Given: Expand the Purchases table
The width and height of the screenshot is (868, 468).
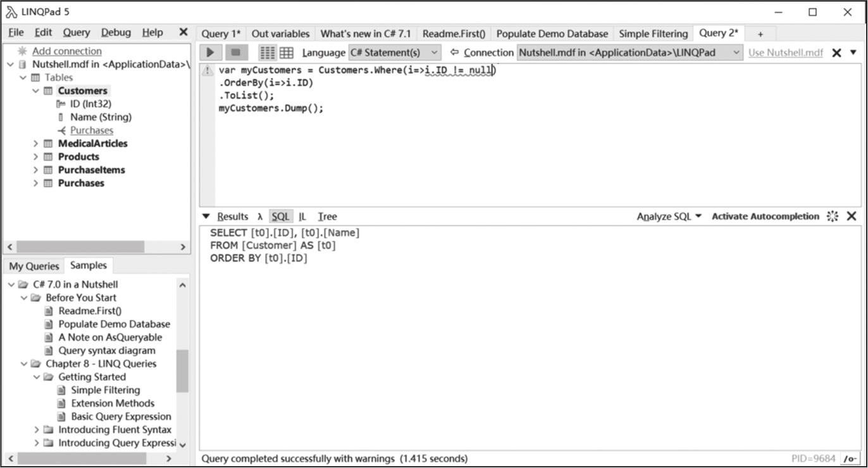Looking at the screenshot, I should click(x=36, y=184).
